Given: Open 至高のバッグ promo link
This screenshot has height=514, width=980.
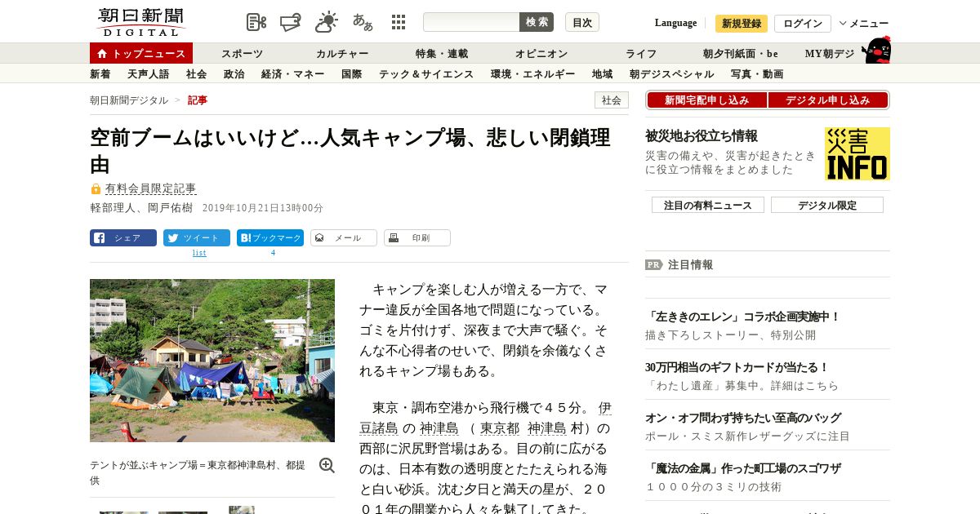Looking at the screenshot, I should pos(742,418).
